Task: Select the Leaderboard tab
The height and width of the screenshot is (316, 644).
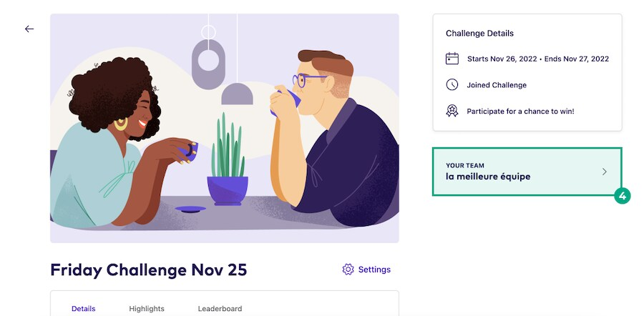Action: 220,309
